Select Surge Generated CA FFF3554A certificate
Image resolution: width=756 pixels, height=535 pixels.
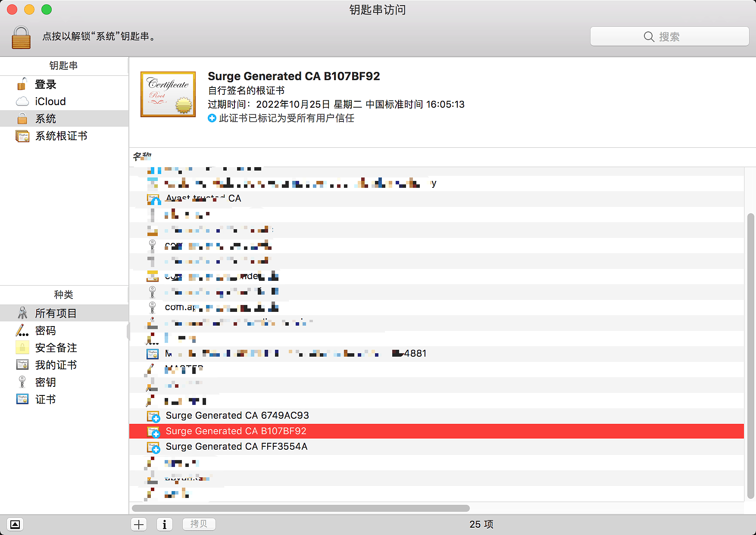click(x=236, y=447)
